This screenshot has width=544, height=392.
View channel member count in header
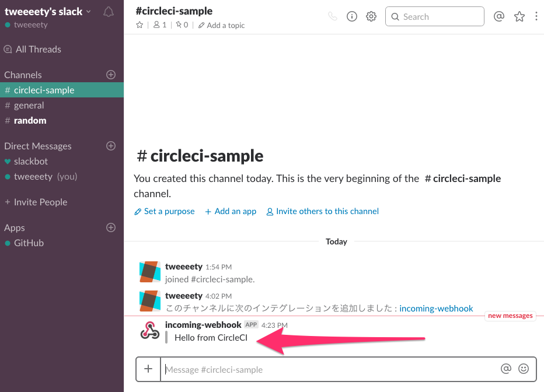pos(160,25)
